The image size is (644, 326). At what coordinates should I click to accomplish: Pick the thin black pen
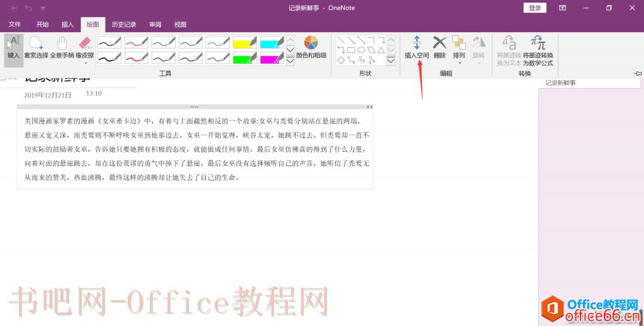pyautogui.click(x=109, y=42)
